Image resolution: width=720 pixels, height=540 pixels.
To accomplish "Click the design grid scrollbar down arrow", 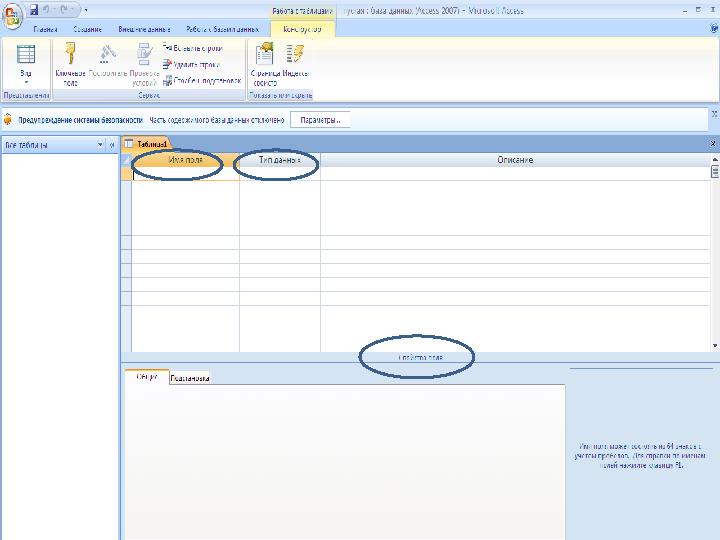I will pyautogui.click(x=715, y=346).
